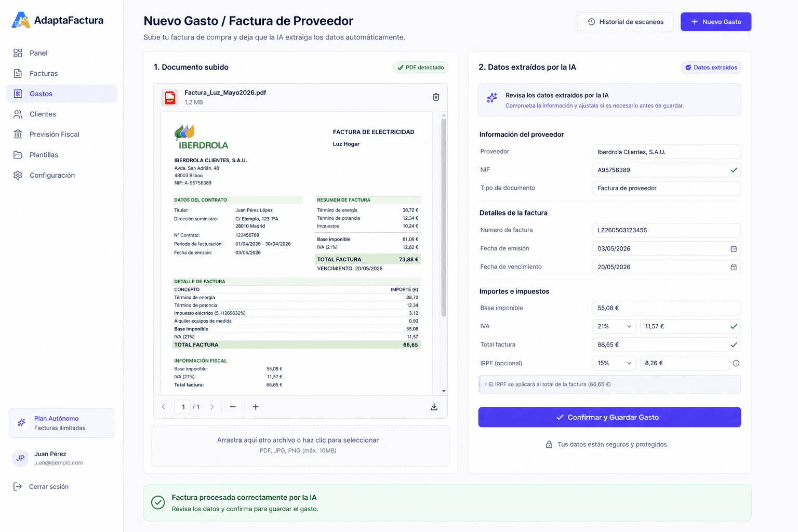This screenshot has width=798, height=532.
Task: Show IRPF info tooltip icon
Action: pyautogui.click(x=736, y=363)
